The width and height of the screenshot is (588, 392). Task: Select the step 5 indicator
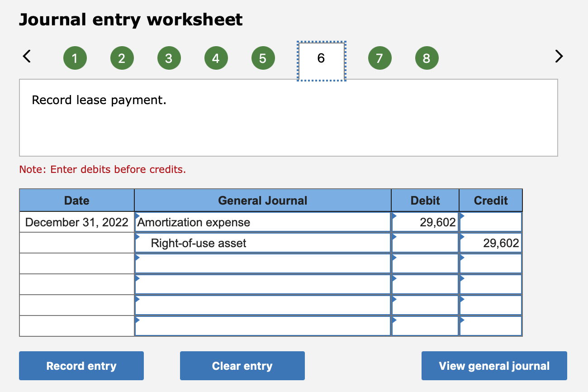click(263, 57)
